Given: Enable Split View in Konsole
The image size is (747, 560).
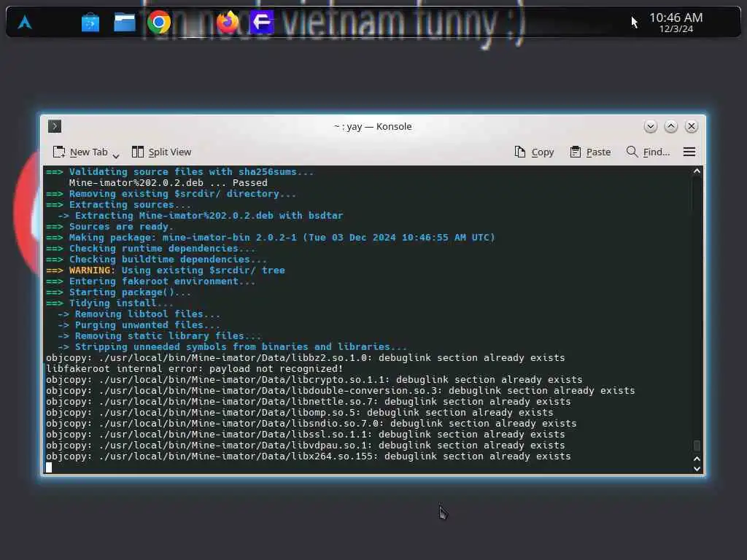Looking at the screenshot, I should tap(161, 152).
